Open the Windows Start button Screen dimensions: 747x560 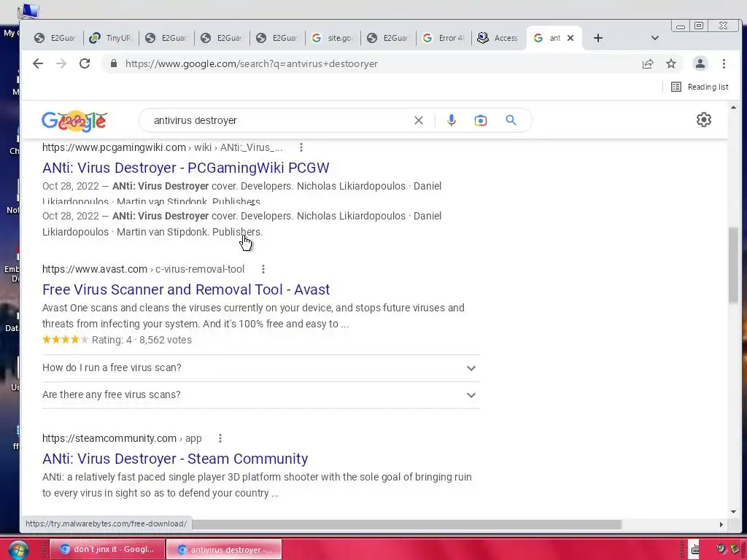pyautogui.click(x=18, y=550)
